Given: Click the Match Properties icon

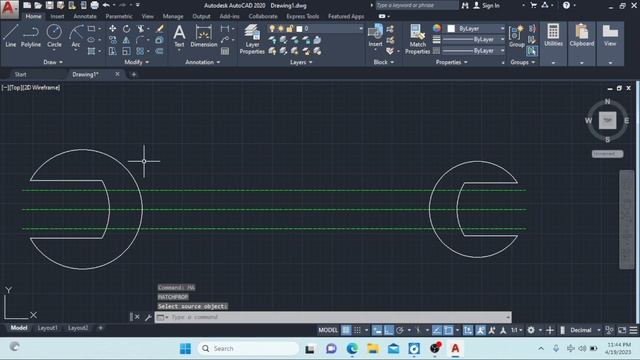Looking at the screenshot, I should 417,39.
